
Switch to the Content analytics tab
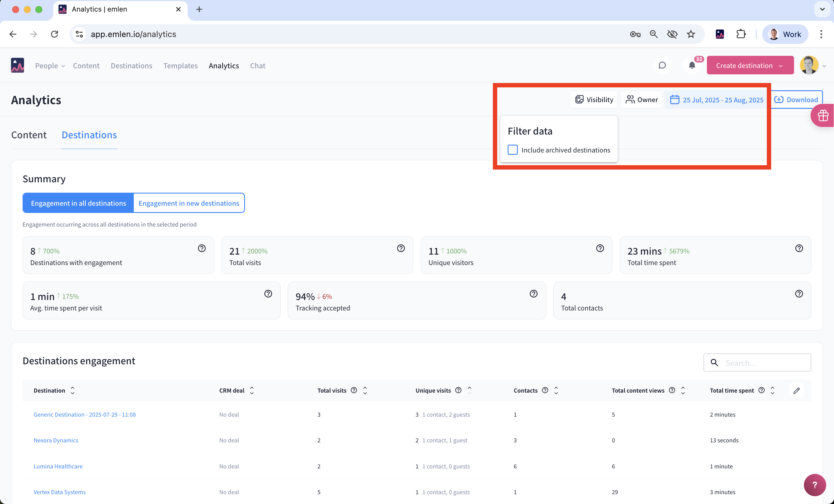[29, 135]
